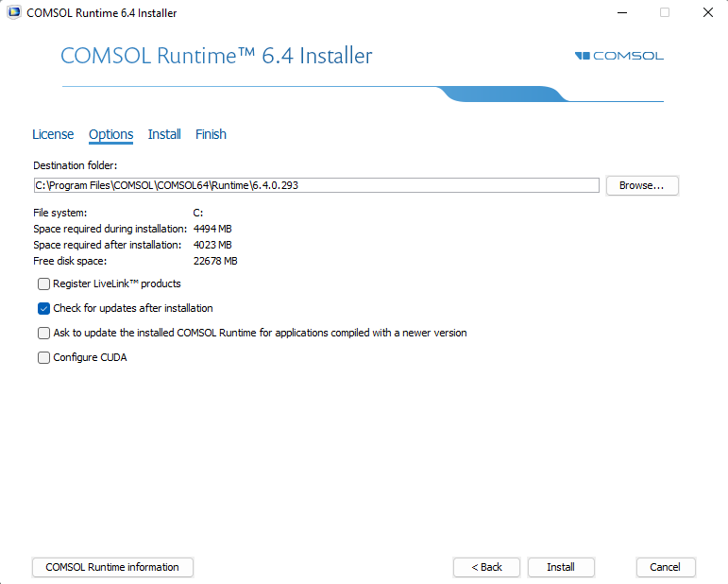Uncheck Check for updates after installation
This screenshot has height=584, width=728.
(43, 308)
